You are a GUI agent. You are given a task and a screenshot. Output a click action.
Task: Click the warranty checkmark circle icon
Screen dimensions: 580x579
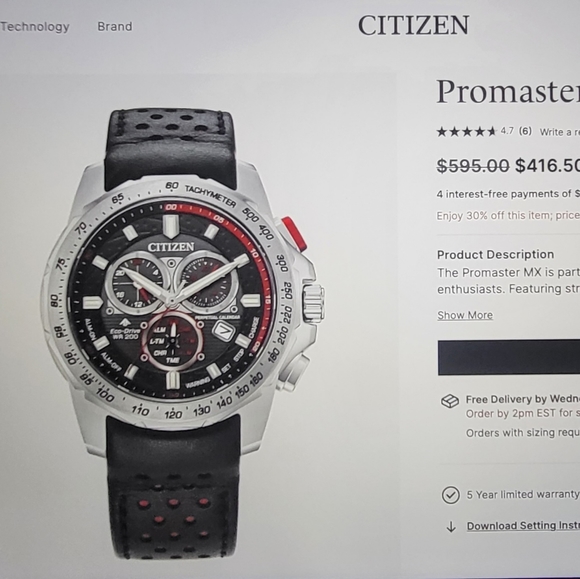(x=451, y=495)
